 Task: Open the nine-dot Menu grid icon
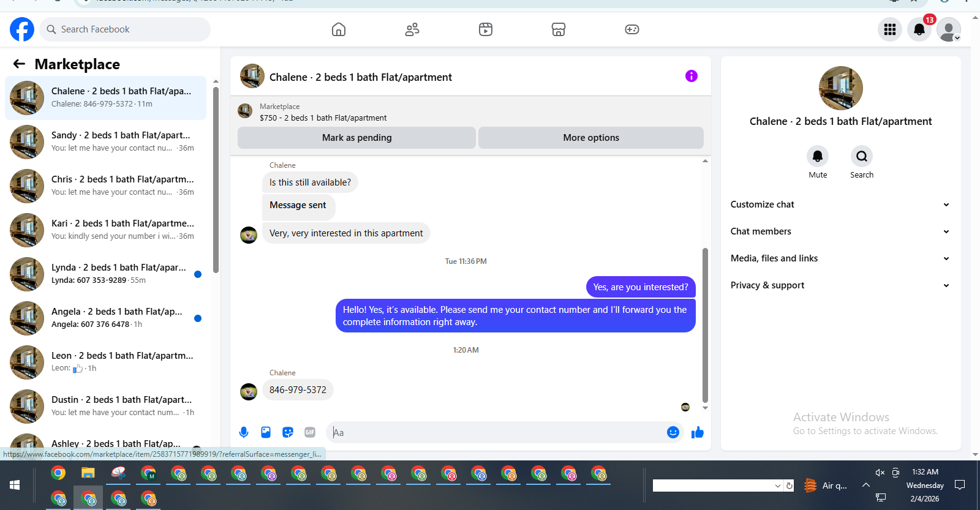(x=890, y=29)
